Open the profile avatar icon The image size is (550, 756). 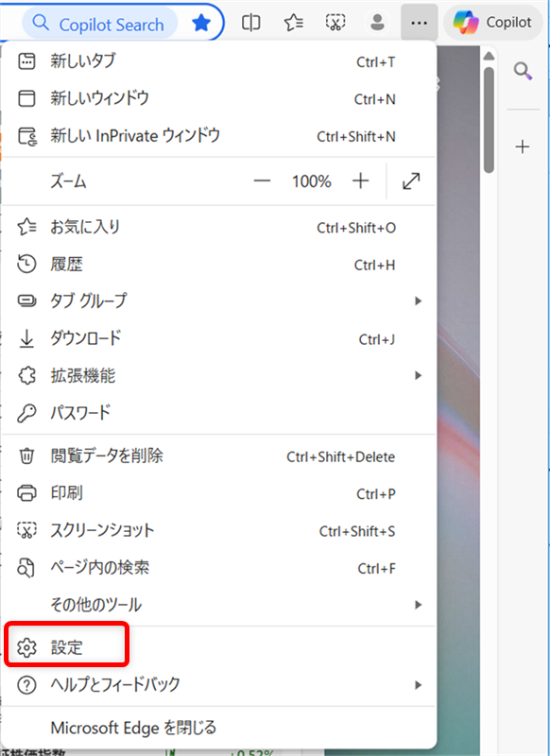click(x=377, y=23)
